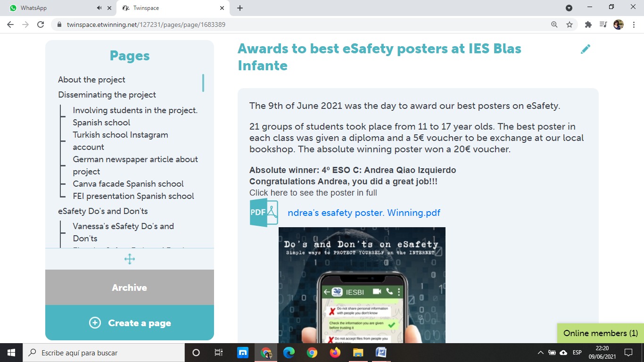Click the browser zoom magnifier icon
Screen dimensions: 644x362
(x=554, y=25)
